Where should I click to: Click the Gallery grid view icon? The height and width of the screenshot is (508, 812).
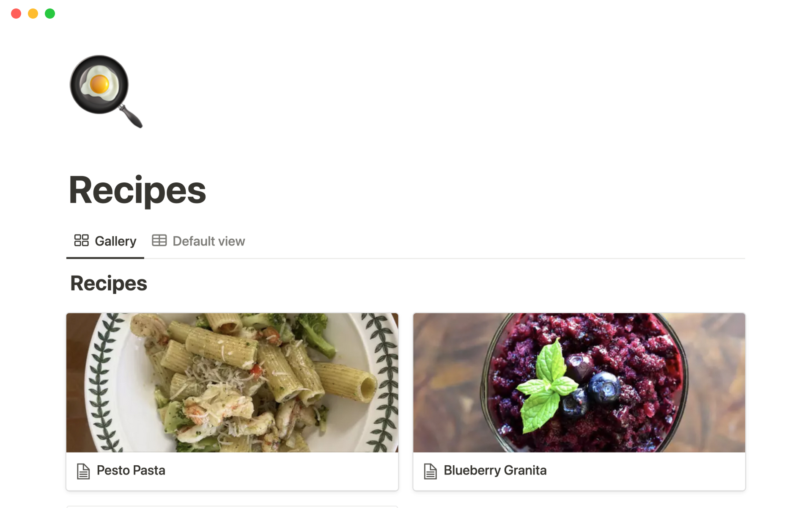point(81,240)
